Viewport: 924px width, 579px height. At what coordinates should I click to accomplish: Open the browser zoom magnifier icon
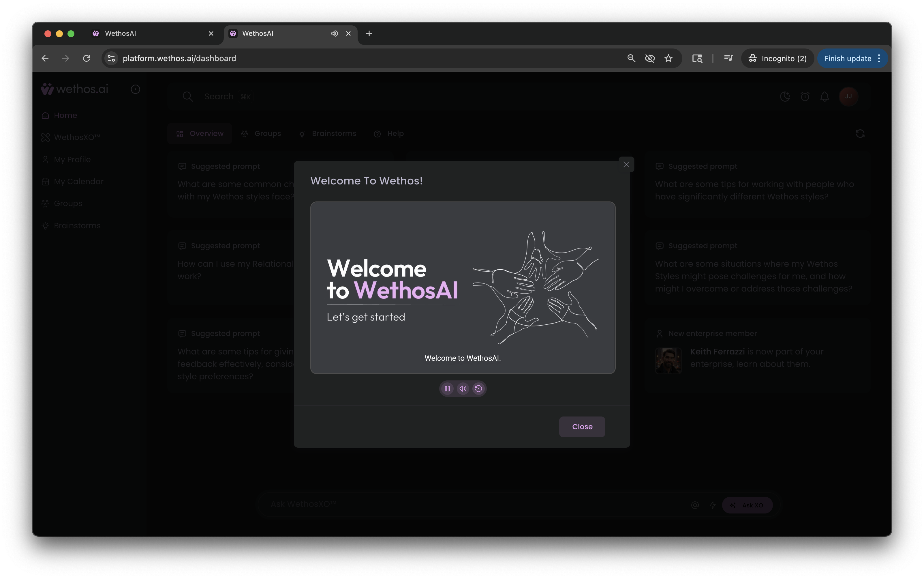click(631, 58)
